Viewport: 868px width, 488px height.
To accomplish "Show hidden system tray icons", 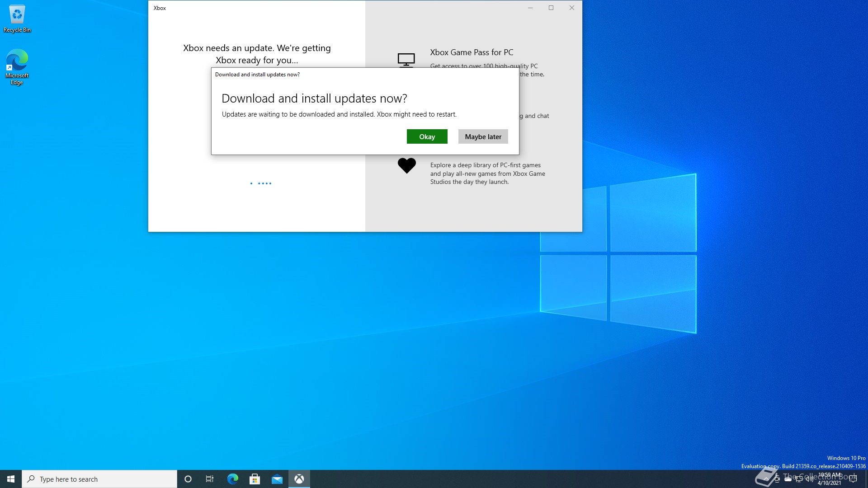I will (766, 479).
